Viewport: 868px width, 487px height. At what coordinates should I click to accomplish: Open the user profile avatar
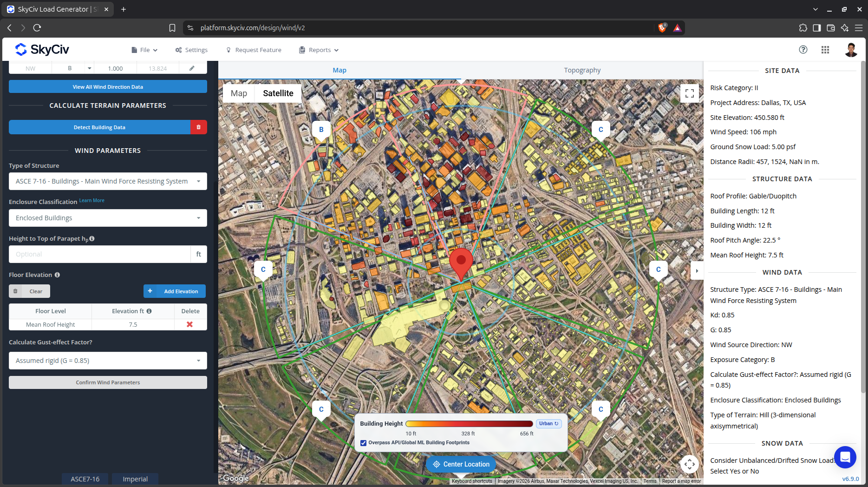tap(851, 50)
